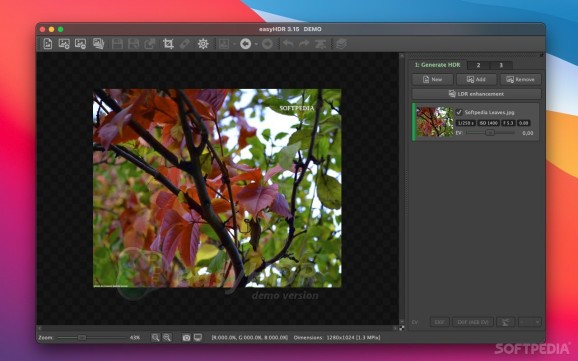Click the zoom out magnifier icon
The height and width of the screenshot is (361, 578).
coord(167,337)
